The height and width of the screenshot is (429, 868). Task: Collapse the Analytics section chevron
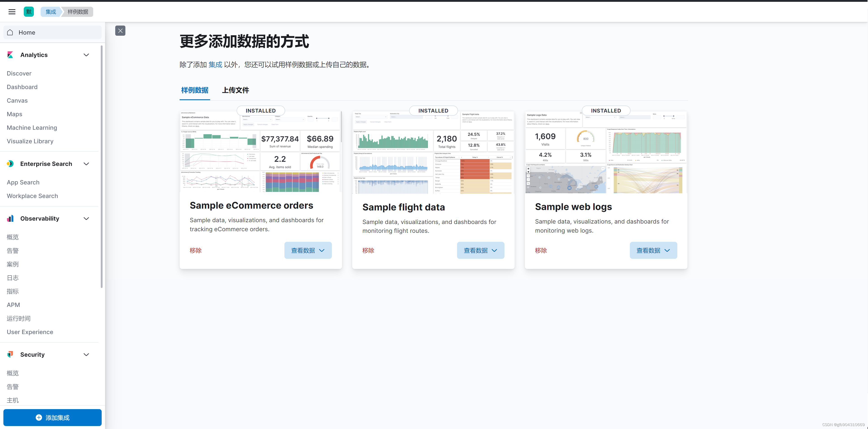(86, 55)
